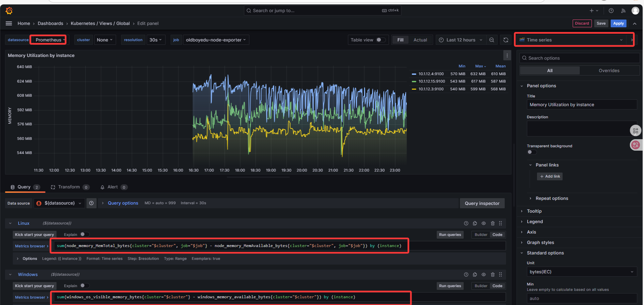This screenshot has width=644, height=305.
Task: Click the Grafana logo icon
Action: click(9, 11)
